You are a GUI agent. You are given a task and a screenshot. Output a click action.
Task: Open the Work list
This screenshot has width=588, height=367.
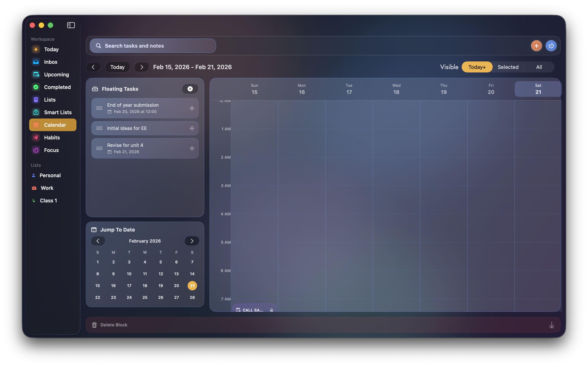click(53, 188)
